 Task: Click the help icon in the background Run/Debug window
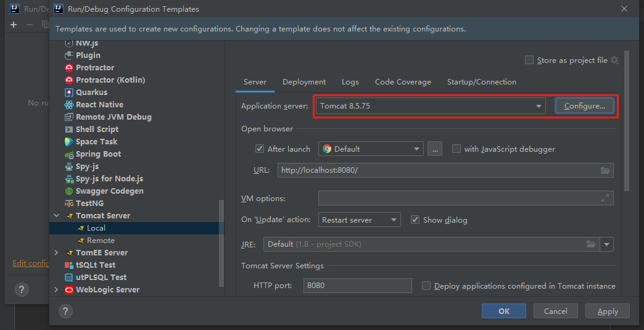pos(22,290)
